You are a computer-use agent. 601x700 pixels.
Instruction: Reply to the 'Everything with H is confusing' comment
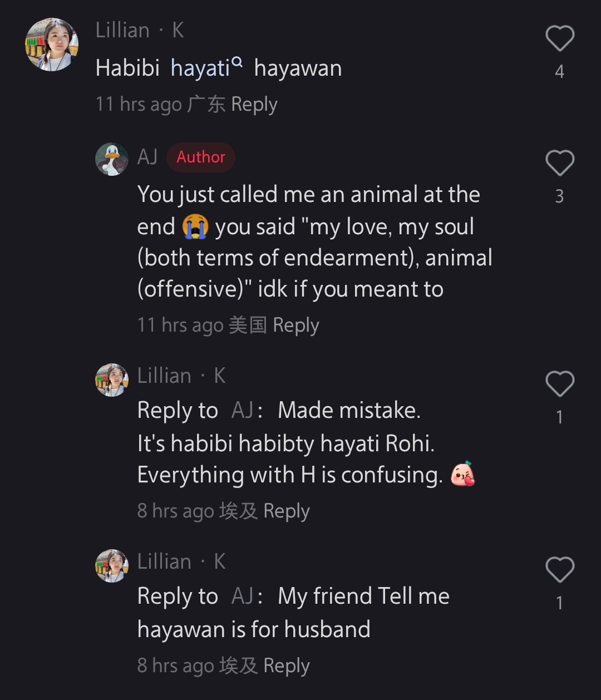point(286,511)
